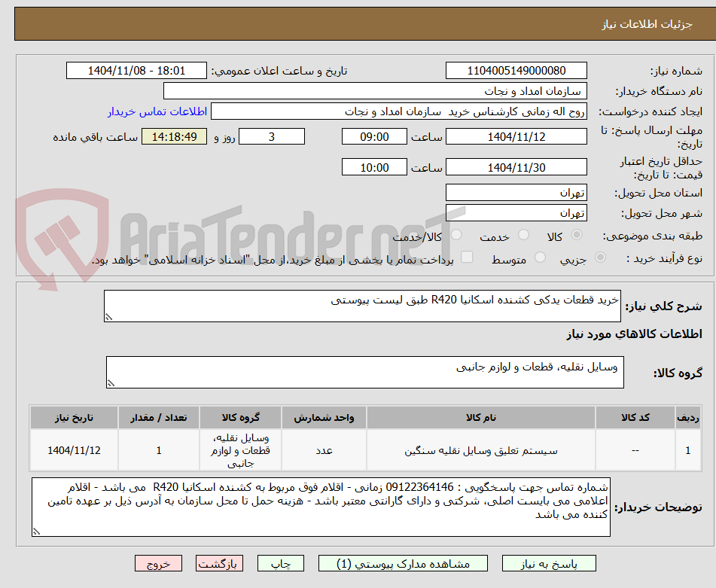Click the گروه کالا column header
Image resolution: width=716 pixels, height=588 pixels.
[241, 418]
